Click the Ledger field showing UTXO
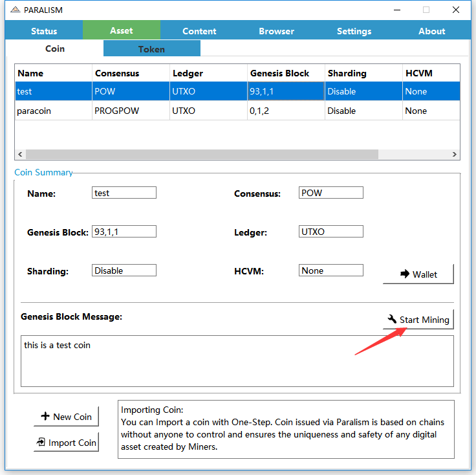The image size is (476, 475). point(331,232)
